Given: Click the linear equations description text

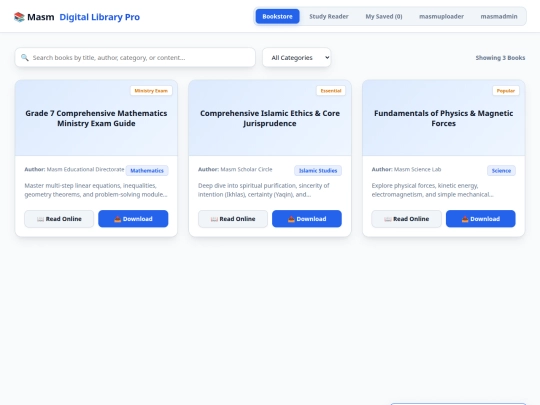Looking at the screenshot, I should (x=96, y=190).
